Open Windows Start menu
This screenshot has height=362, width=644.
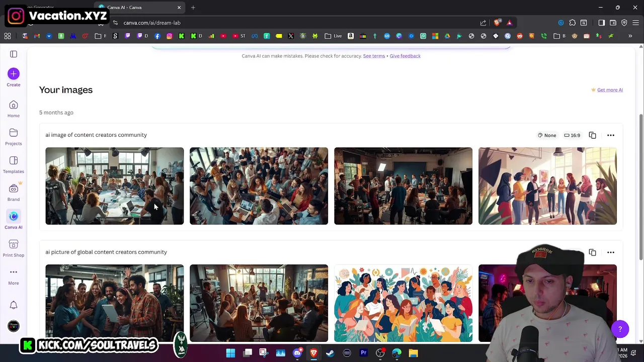[x=230, y=353]
